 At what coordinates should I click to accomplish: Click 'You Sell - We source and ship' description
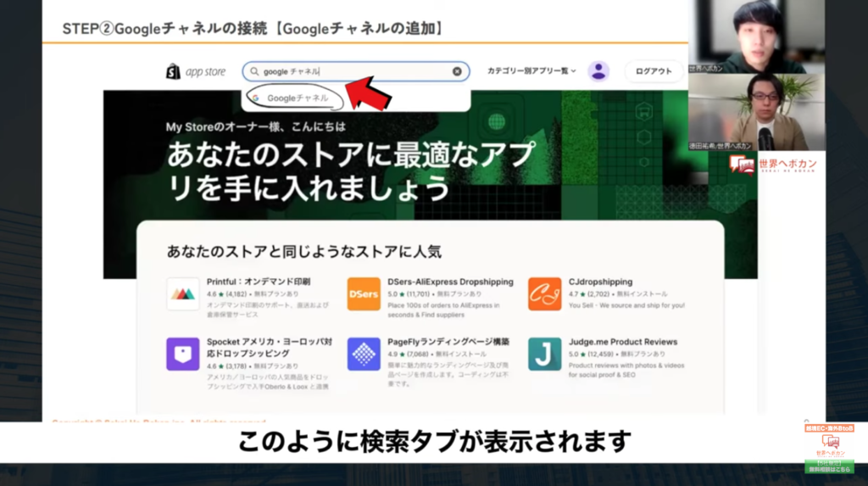click(x=626, y=305)
